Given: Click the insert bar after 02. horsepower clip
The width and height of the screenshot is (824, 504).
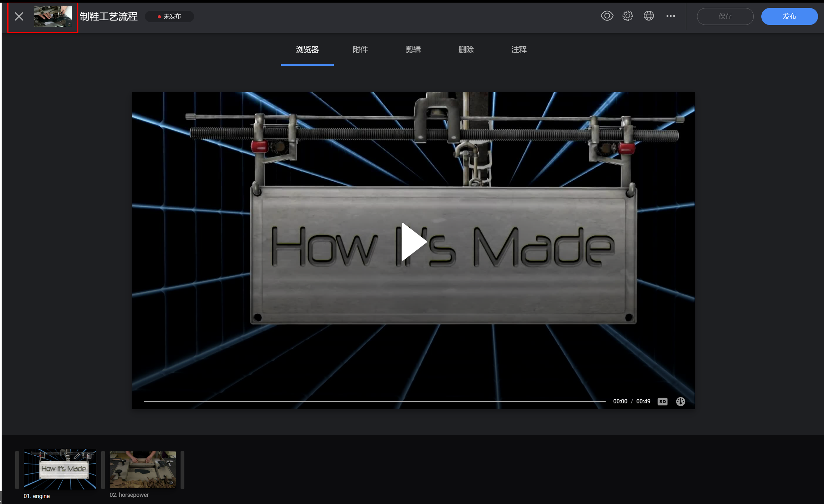Looking at the screenshot, I should click(x=182, y=470).
